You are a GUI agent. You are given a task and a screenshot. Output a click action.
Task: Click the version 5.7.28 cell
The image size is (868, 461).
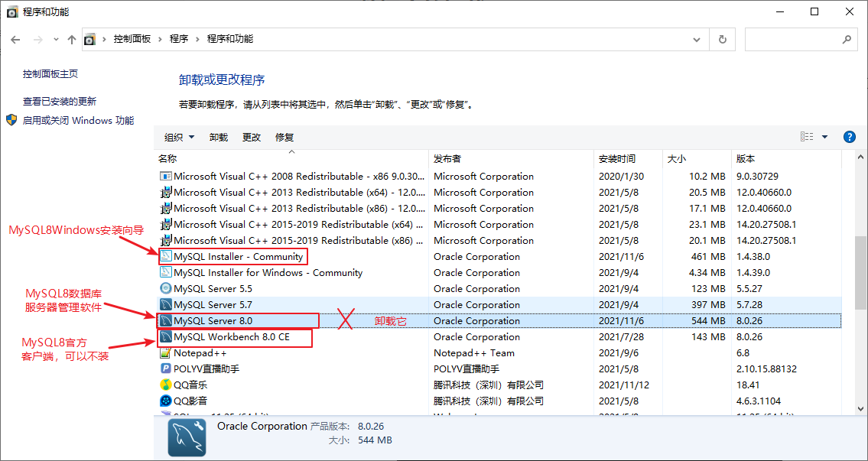click(x=749, y=304)
